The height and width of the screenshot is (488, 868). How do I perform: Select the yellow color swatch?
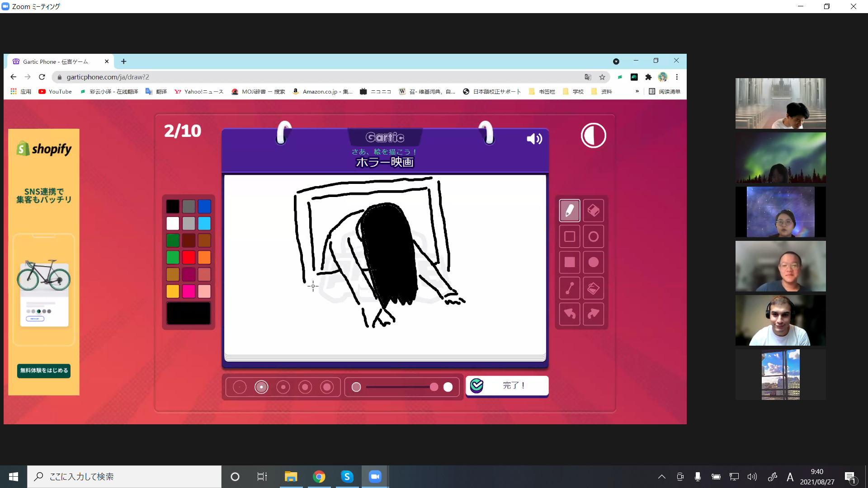pos(173,291)
